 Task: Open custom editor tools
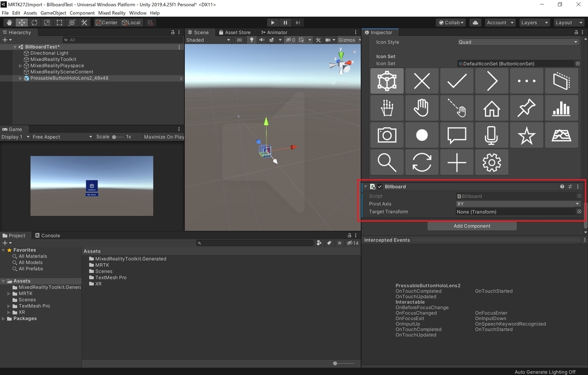[x=84, y=23]
